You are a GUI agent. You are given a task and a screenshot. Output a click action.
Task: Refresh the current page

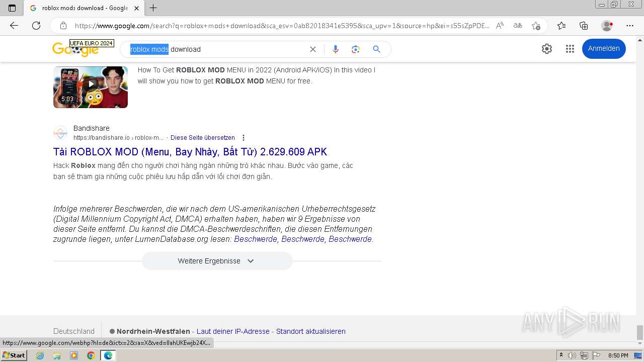(36, 26)
